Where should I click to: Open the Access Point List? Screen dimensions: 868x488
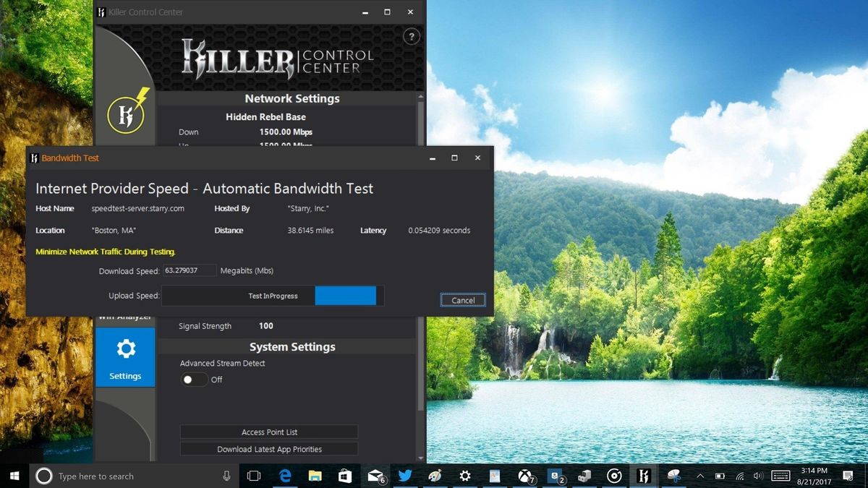(x=269, y=432)
